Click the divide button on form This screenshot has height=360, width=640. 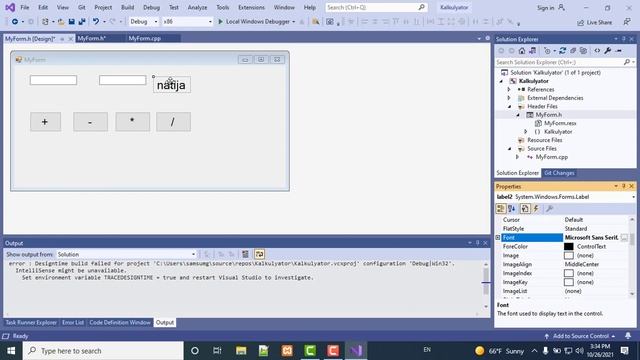click(173, 122)
